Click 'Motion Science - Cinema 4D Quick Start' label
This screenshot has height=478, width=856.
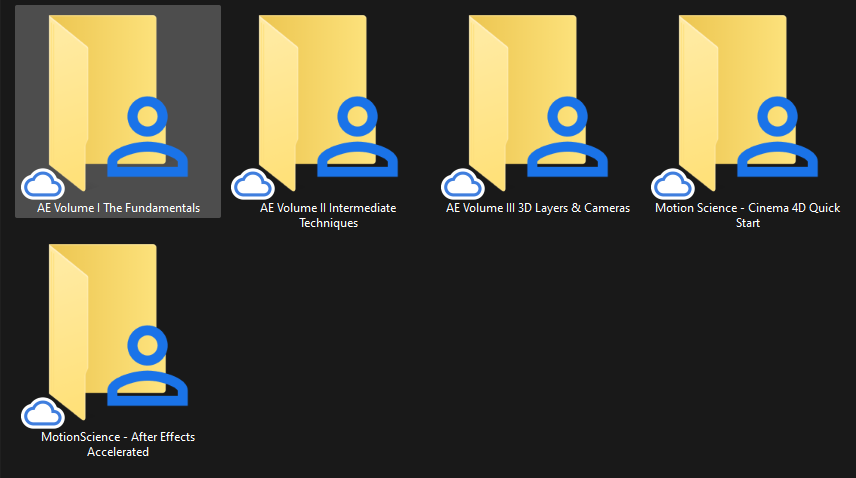748,215
